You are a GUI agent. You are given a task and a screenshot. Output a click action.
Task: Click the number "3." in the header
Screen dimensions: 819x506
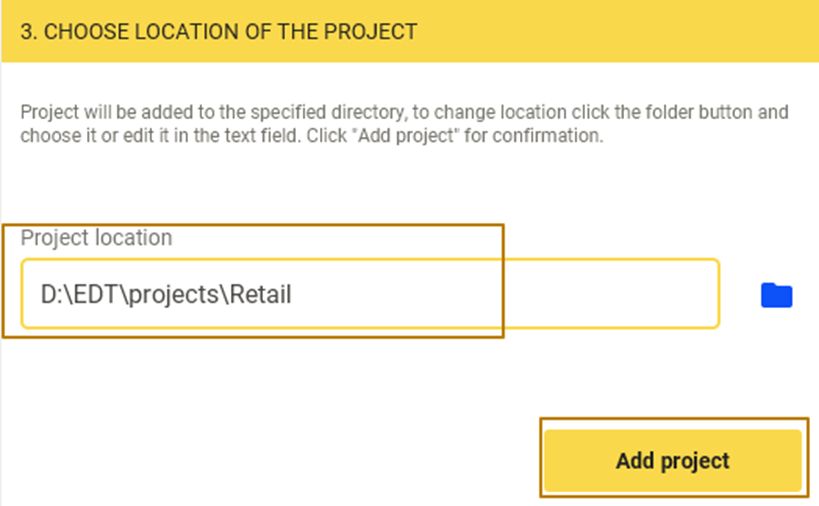coord(28,31)
